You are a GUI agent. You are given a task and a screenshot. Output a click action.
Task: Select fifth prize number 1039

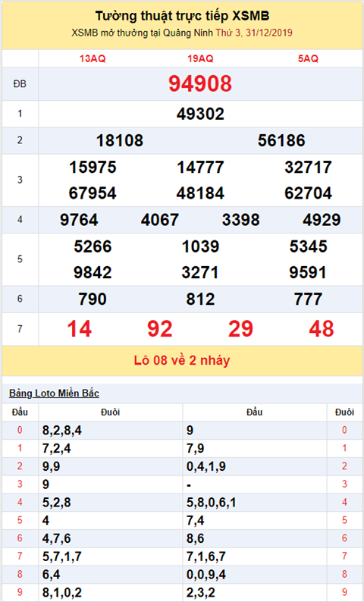point(200,246)
